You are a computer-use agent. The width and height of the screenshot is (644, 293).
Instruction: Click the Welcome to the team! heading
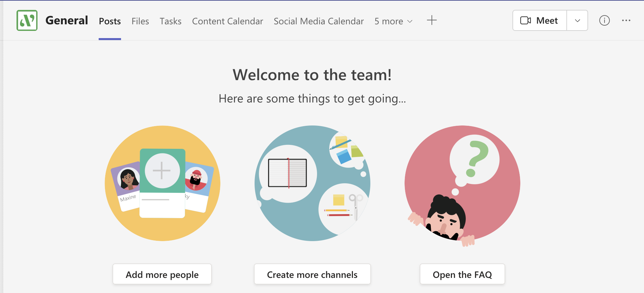[x=312, y=75]
